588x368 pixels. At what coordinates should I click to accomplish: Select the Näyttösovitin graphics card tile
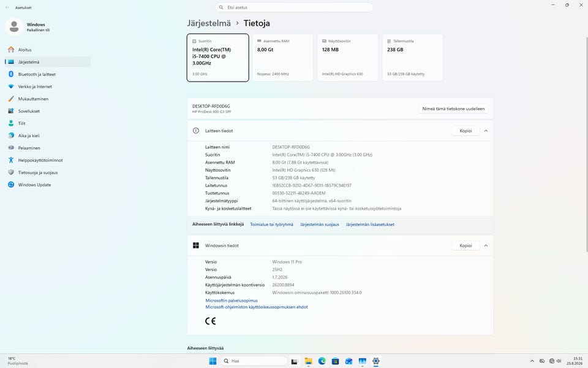coord(348,58)
